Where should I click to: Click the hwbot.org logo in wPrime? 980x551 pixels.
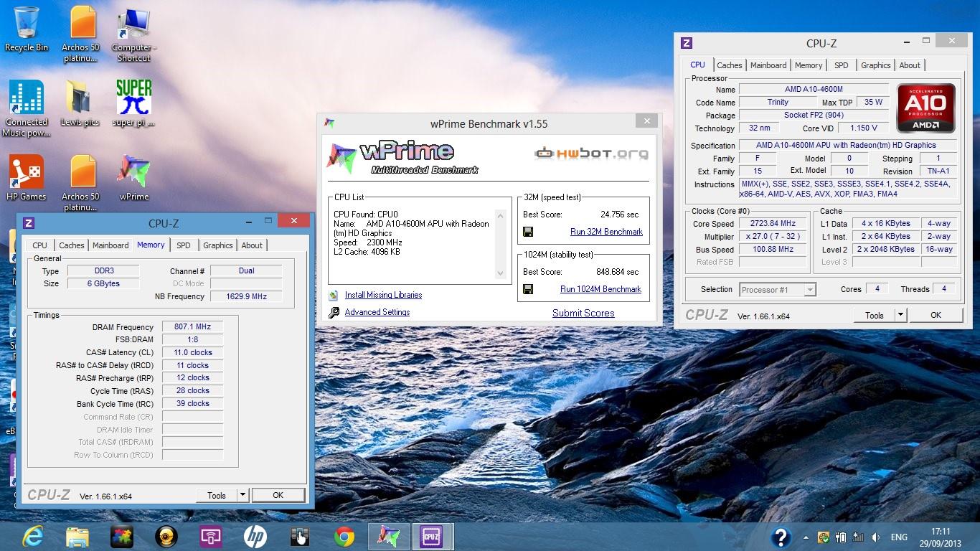(x=591, y=153)
